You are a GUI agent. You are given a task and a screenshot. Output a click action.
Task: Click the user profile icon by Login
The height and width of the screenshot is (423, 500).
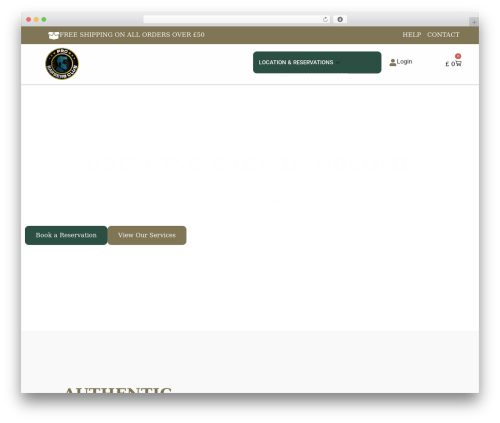tap(393, 62)
